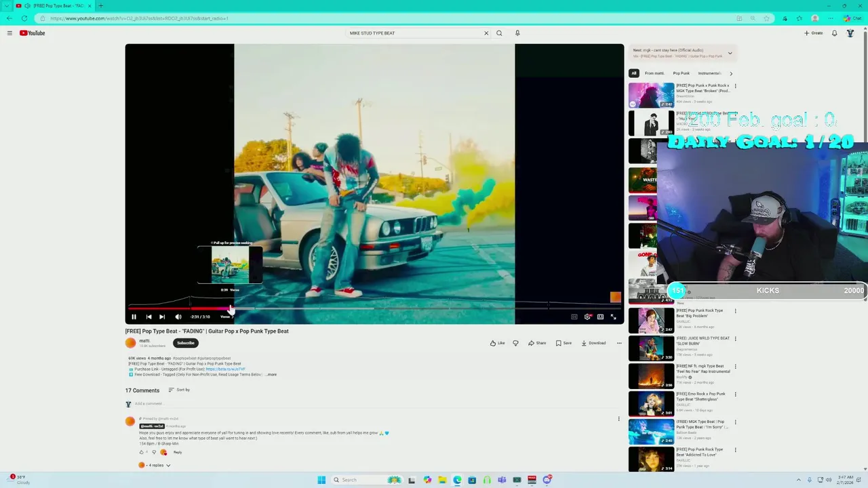Dislike the pinned comment
The height and width of the screenshot is (488, 868).
(x=154, y=452)
